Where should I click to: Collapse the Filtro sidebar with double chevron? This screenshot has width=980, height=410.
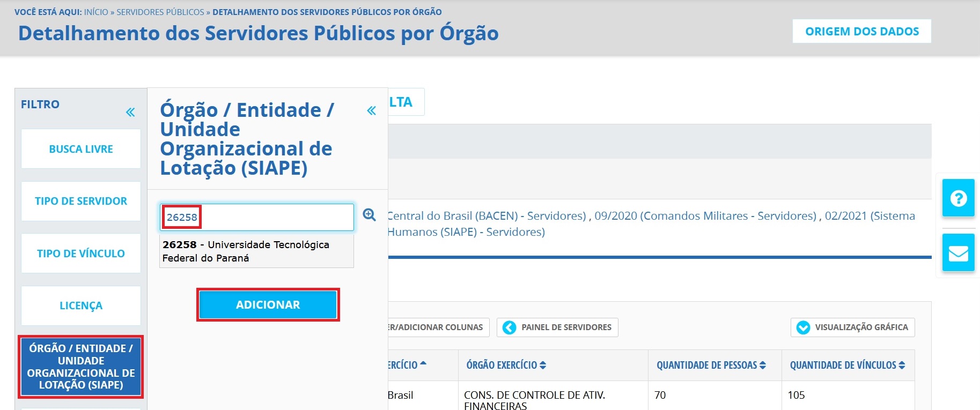[130, 112]
